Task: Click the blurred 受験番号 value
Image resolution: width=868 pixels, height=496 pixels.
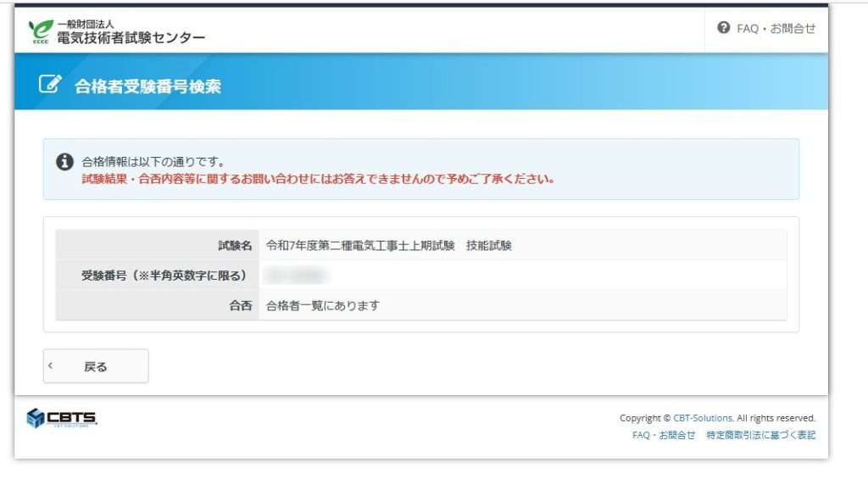Action: pos(295,275)
